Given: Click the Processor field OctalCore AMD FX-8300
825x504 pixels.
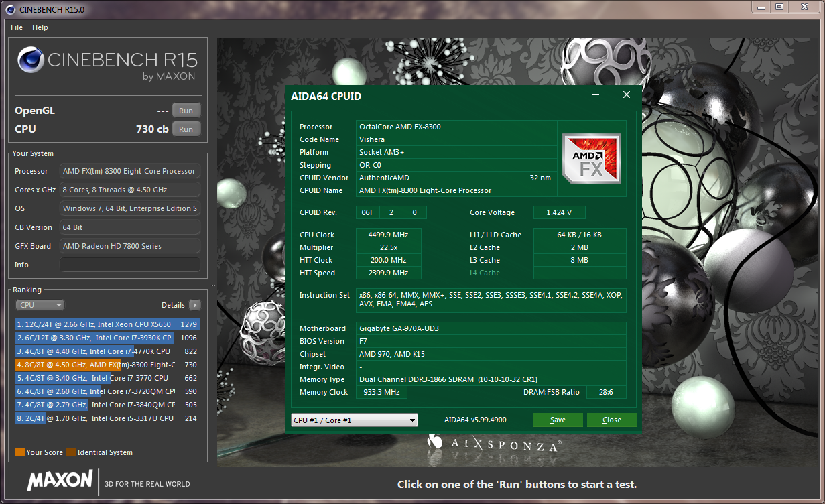Looking at the screenshot, I should (456, 127).
